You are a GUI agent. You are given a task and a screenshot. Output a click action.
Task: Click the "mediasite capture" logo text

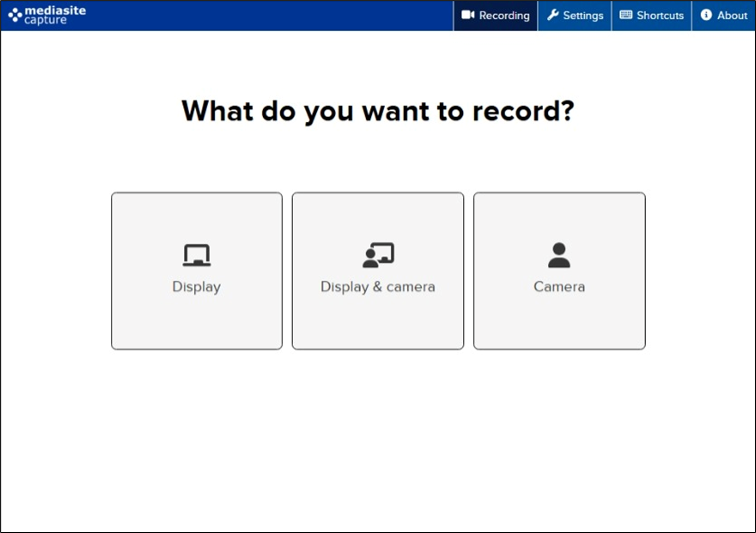55,15
